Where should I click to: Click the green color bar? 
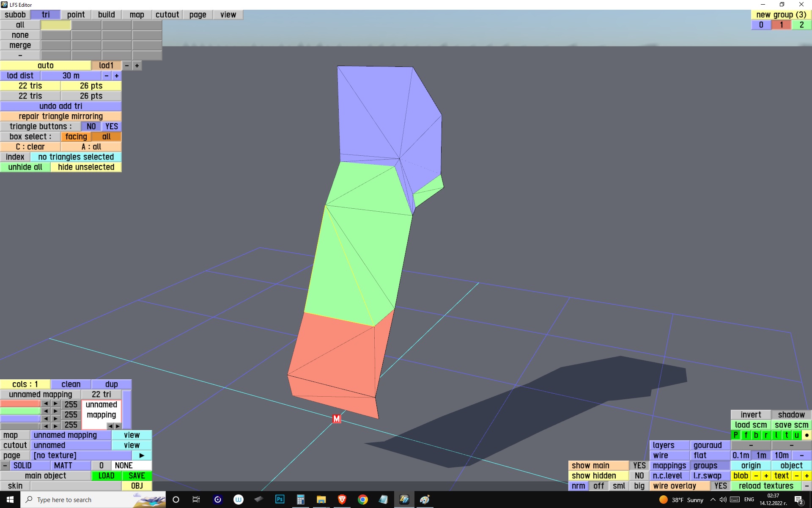tap(20, 411)
